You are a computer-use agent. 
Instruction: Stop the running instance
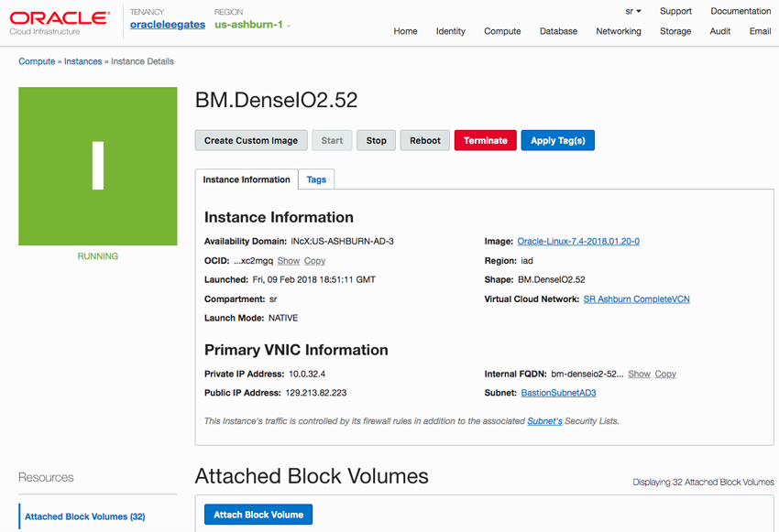tap(376, 140)
